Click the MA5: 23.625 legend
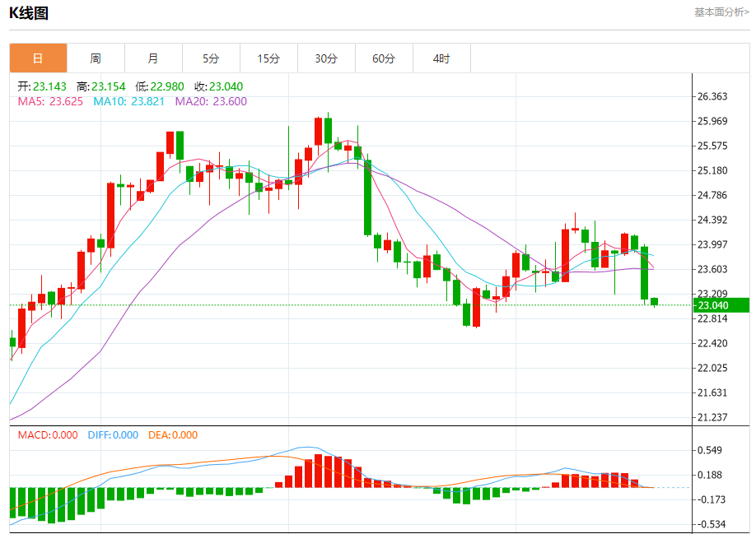 [50, 101]
